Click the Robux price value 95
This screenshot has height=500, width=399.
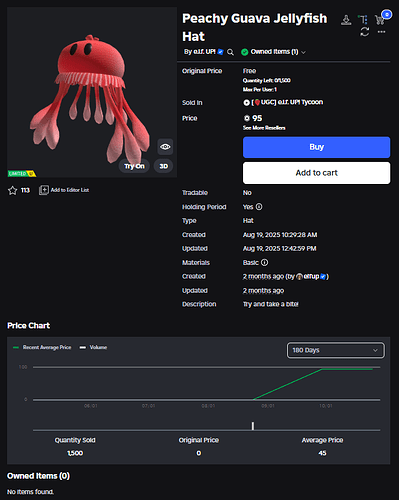[257, 118]
